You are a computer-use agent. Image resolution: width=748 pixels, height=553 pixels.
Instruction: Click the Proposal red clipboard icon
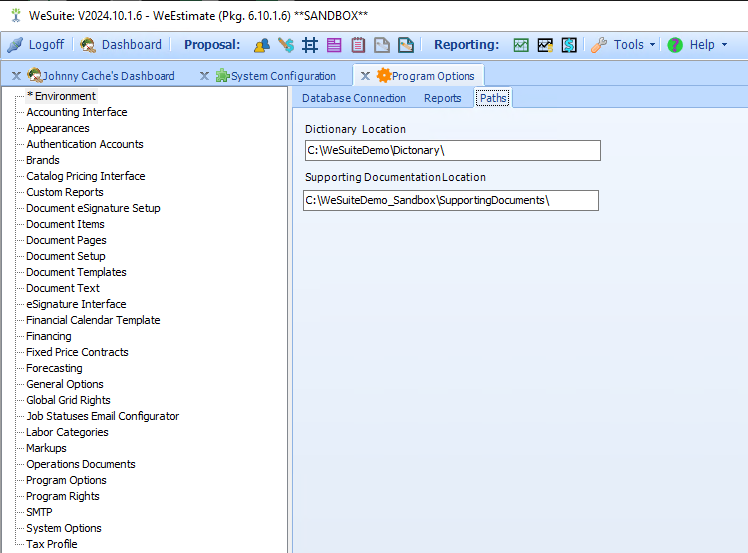coord(358,45)
